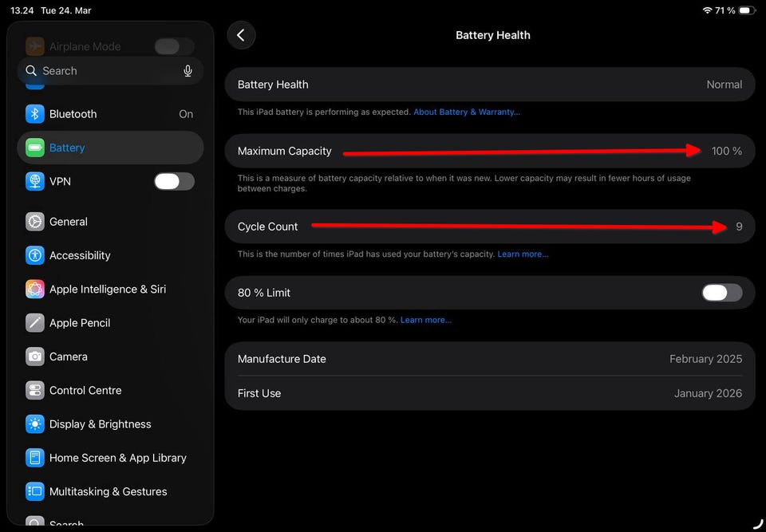This screenshot has width=766, height=532.
Task: Toggle the VPN switch
Action: click(174, 182)
